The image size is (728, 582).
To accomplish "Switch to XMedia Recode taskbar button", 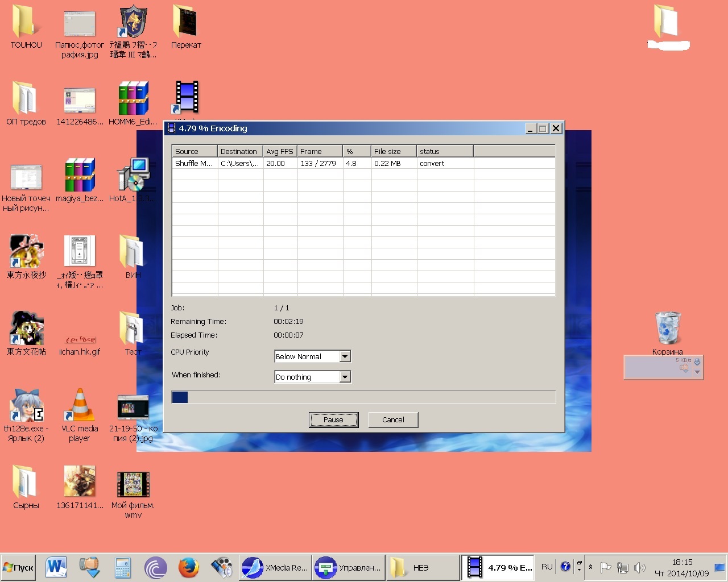I will coord(275,567).
